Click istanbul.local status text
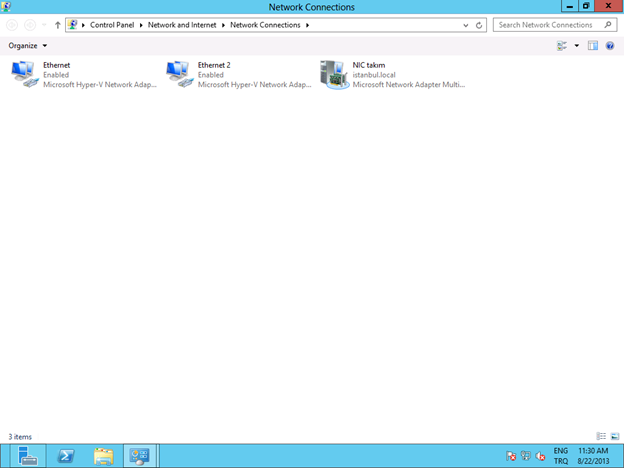This screenshot has width=624, height=468. coord(374,75)
